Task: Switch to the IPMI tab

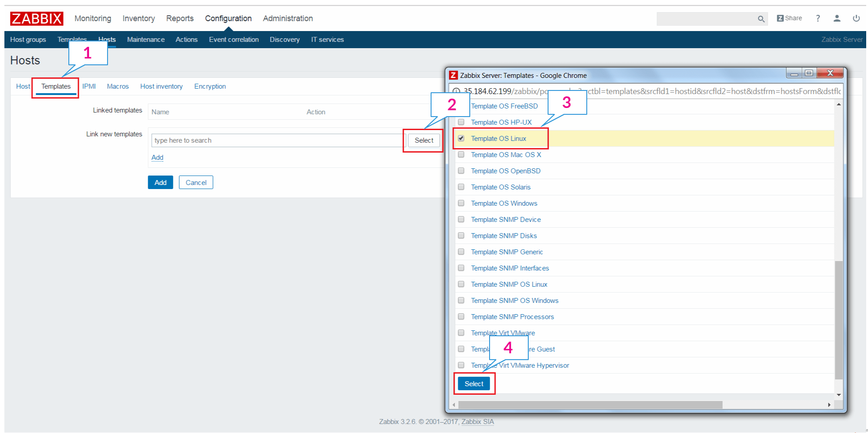Action: point(89,86)
